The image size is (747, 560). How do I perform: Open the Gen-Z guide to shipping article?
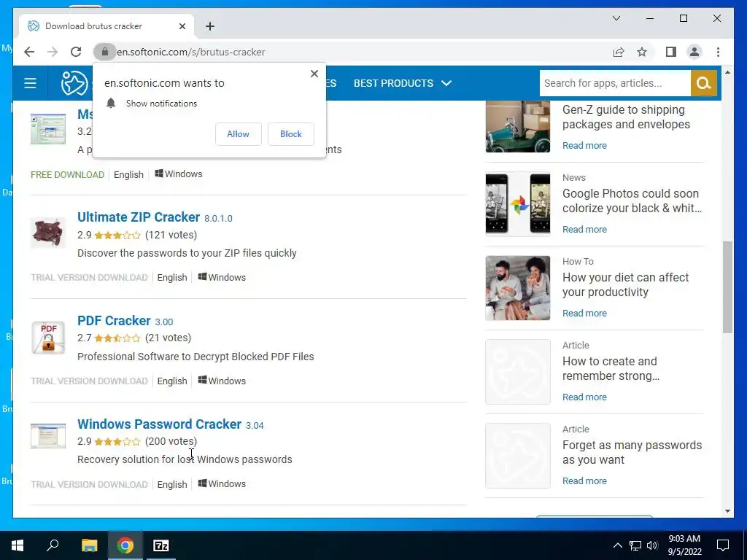626,117
